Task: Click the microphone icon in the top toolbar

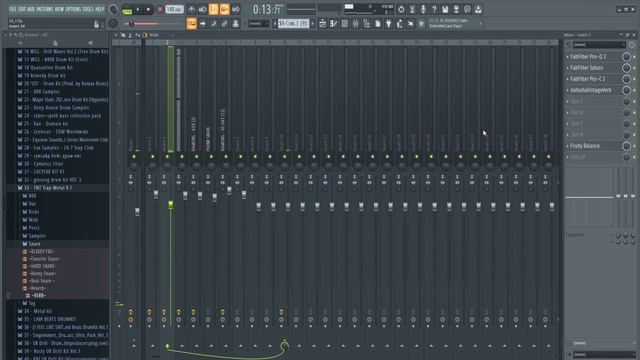Action: point(423,9)
